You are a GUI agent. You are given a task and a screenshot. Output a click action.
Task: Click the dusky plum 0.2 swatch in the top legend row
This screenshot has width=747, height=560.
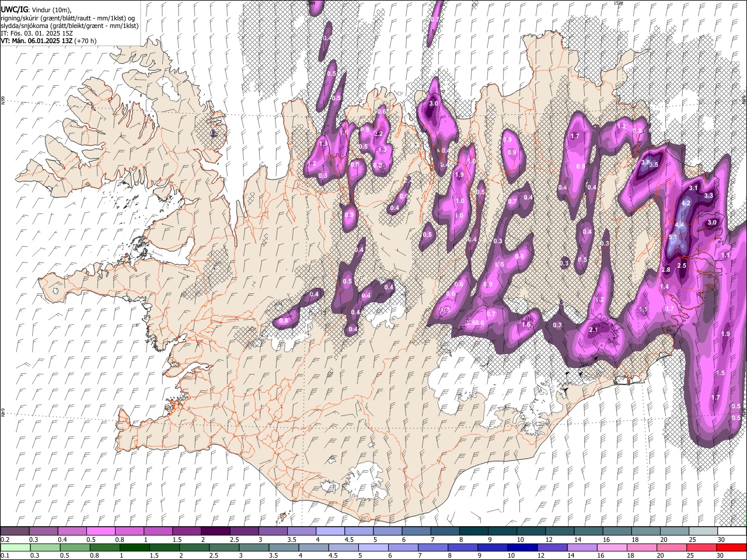point(15,531)
